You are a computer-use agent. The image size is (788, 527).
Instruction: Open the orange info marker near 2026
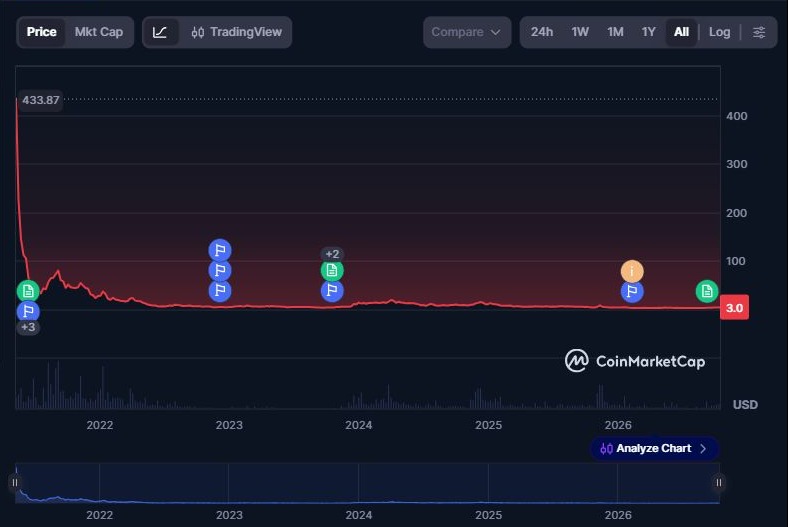632,271
